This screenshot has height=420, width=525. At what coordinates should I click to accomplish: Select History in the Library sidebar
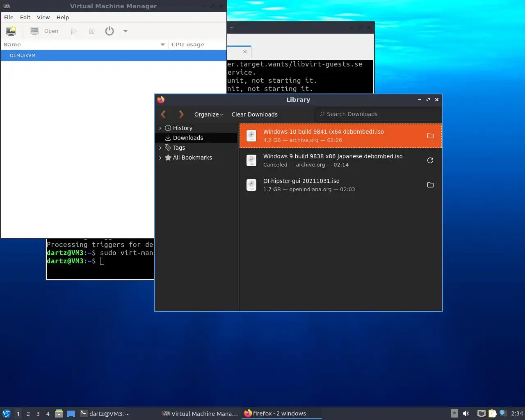point(183,128)
